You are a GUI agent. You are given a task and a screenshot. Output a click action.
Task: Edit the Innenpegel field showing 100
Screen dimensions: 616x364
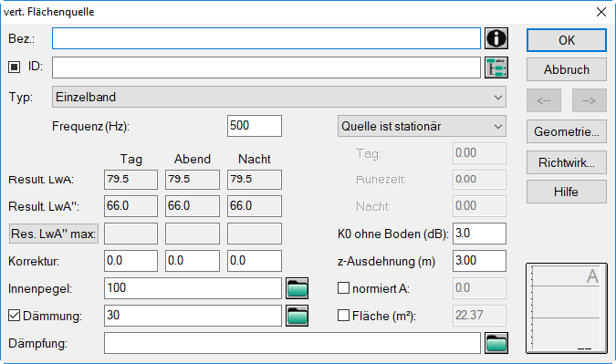193,288
